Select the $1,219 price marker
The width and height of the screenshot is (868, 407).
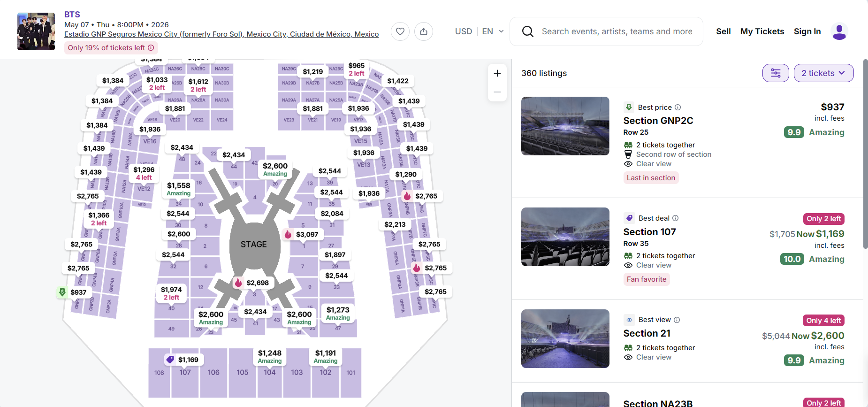[x=313, y=72]
